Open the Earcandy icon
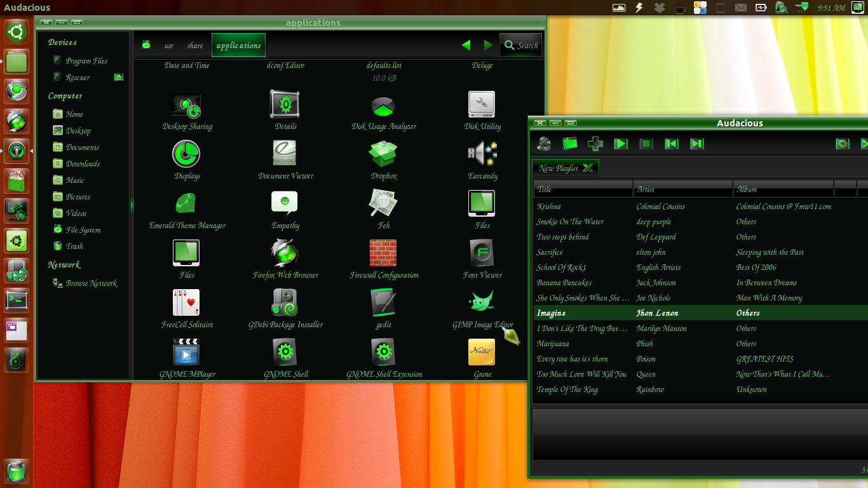 click(482, 154)
